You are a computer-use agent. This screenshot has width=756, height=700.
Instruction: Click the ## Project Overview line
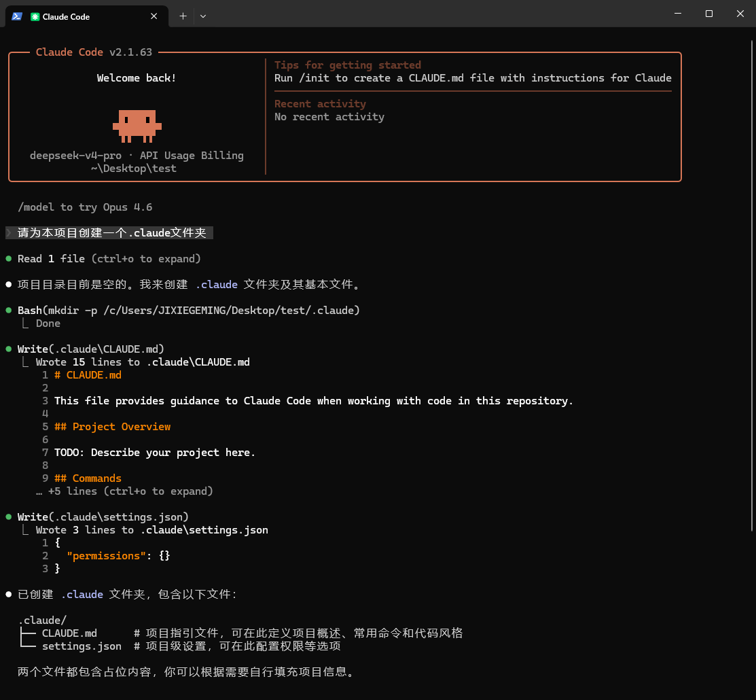point(112,427)
